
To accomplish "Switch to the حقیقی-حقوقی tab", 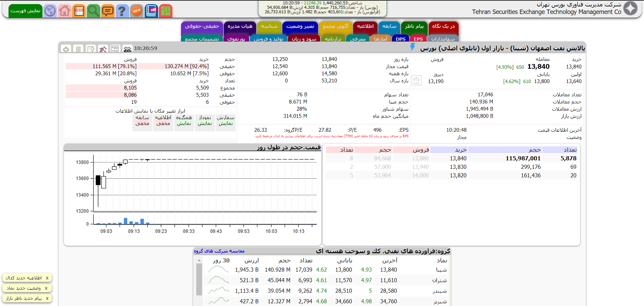I will pyautogui.click(x=202, y=27).
